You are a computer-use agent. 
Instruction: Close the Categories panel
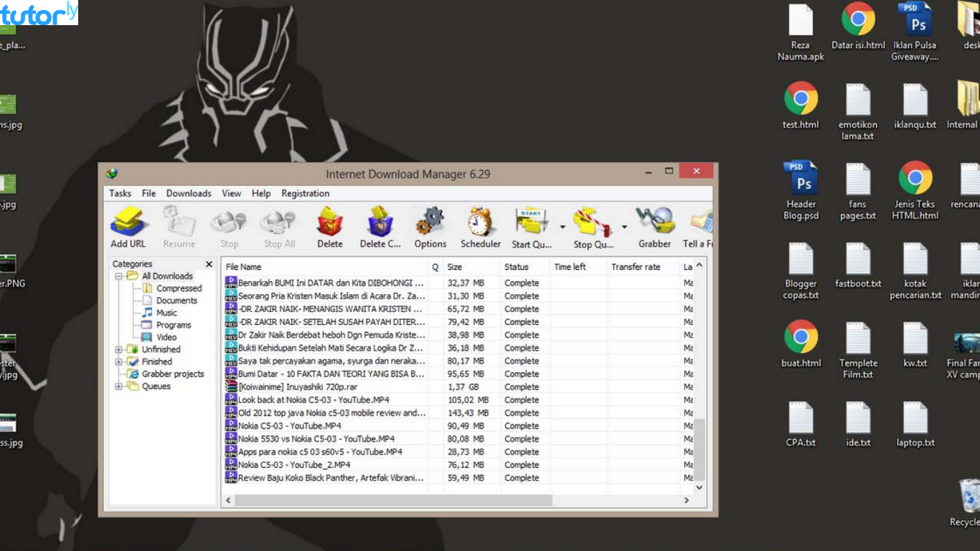point(209,264)
